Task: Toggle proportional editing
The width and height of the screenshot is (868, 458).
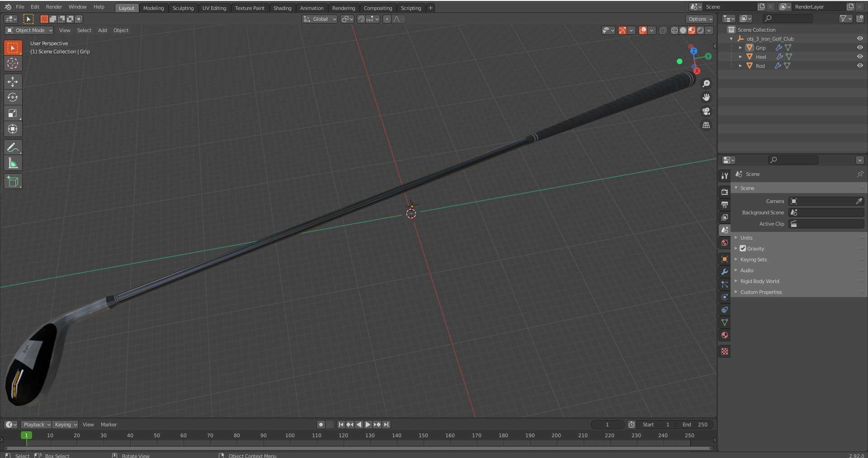Action: coord(387,19)
